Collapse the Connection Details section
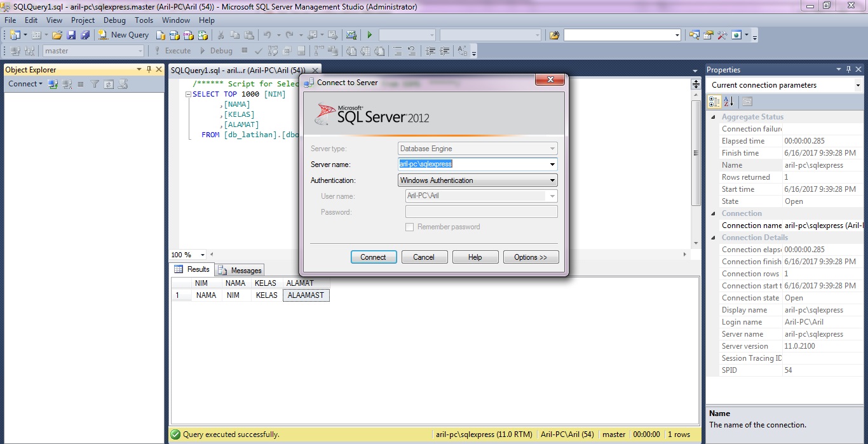 tap(713, 238)
